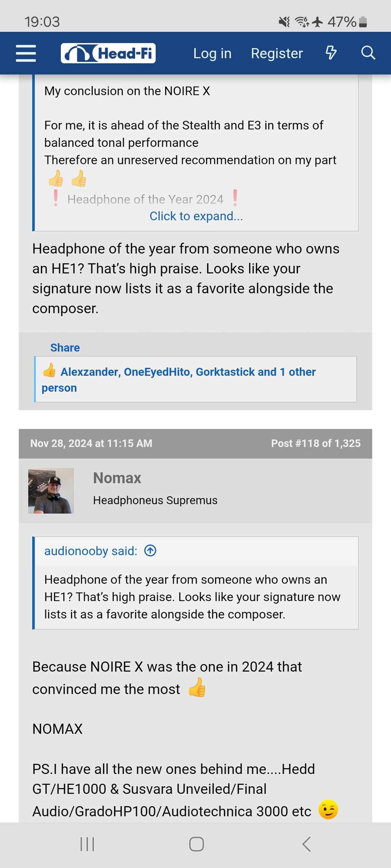Screen dimensions: 391x868
Task: Open the What's New lightning icon
Action: pos(331,53)
